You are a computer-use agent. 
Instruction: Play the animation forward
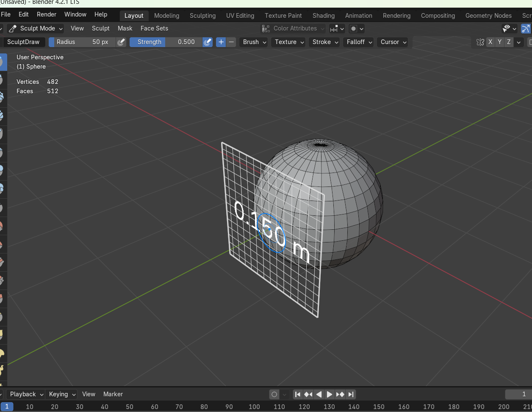(x=330, y=394)
